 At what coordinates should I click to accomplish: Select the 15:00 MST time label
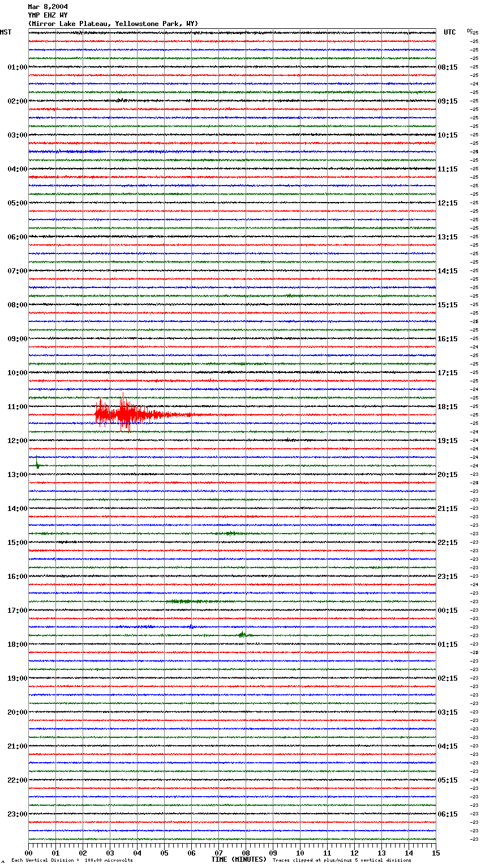[18, 543]
